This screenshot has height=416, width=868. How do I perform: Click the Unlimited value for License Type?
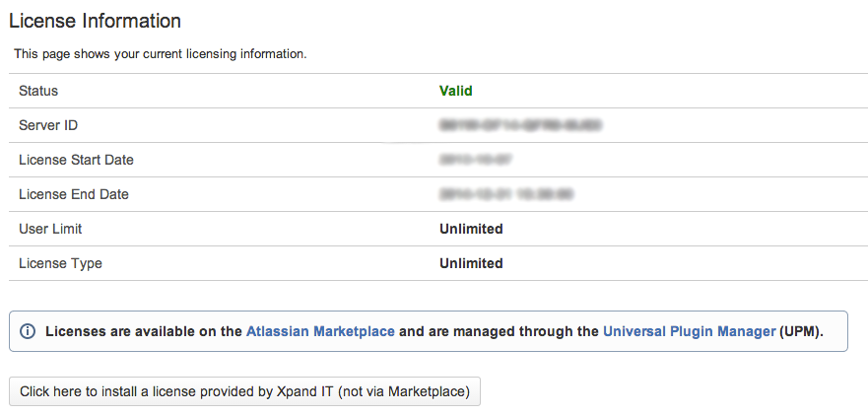pyautogui.click(x=471, y=263)
